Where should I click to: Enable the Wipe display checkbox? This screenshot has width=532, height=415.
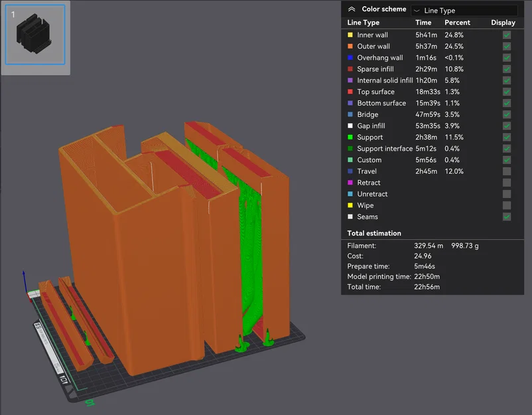[507, 205]
